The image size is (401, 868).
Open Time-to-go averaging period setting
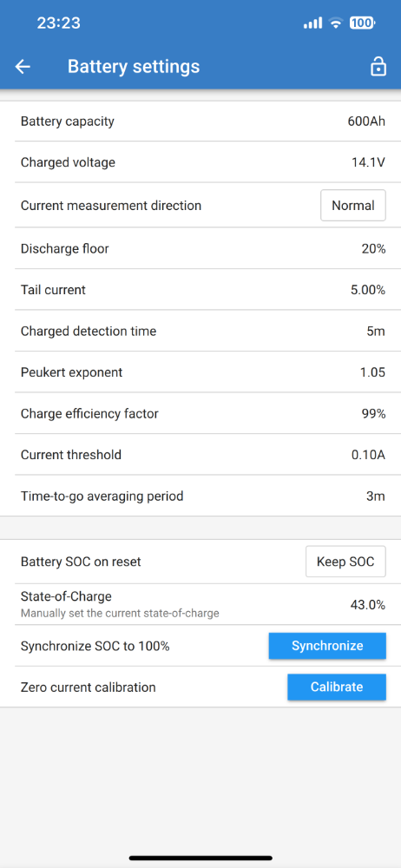tap(200, 496)
